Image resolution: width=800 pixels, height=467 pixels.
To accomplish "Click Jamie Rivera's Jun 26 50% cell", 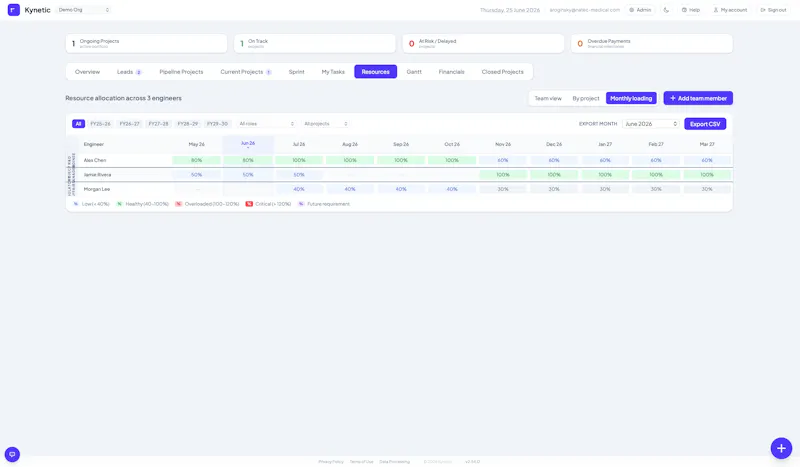I will click(248, 175).
